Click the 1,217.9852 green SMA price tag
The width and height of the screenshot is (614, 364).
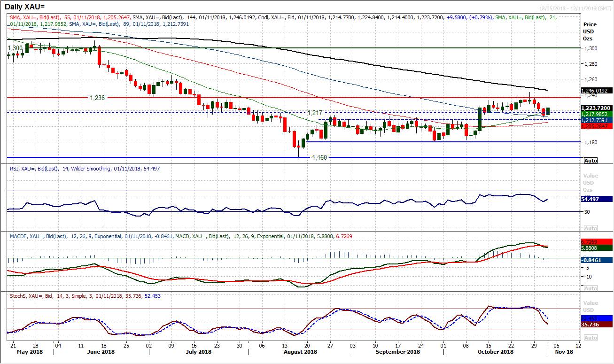pyautogui.click(x=596, y=114)
